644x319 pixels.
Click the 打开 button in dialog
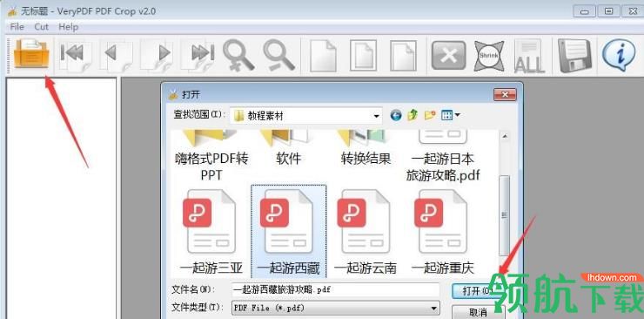478,290
